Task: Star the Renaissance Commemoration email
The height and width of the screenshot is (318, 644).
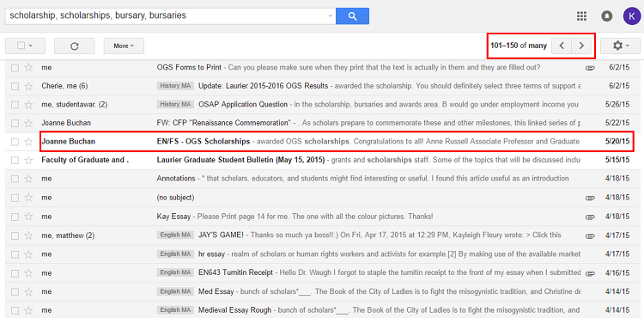Action: (x=28, y=123)
